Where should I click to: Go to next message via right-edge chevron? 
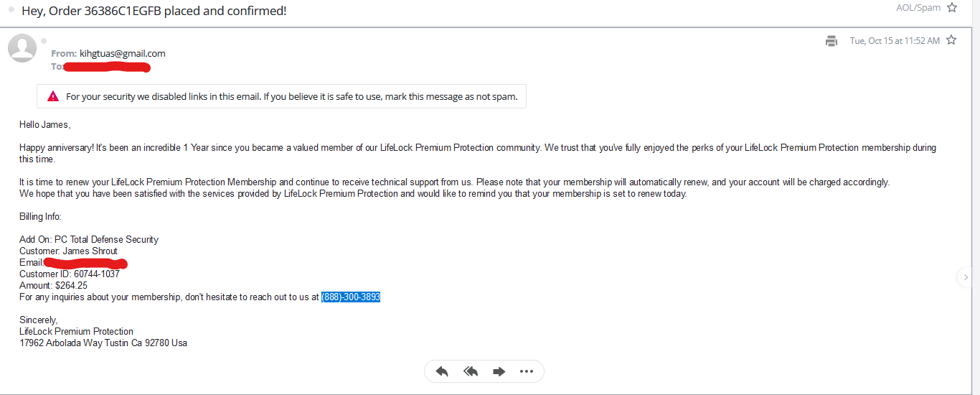966,276
